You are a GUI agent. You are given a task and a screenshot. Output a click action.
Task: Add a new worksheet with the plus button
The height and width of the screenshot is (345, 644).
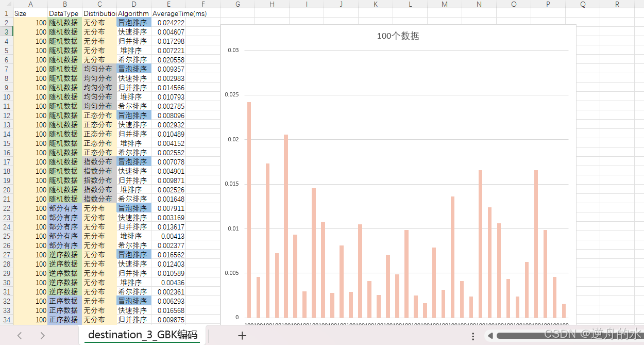[x=242, y=335]
